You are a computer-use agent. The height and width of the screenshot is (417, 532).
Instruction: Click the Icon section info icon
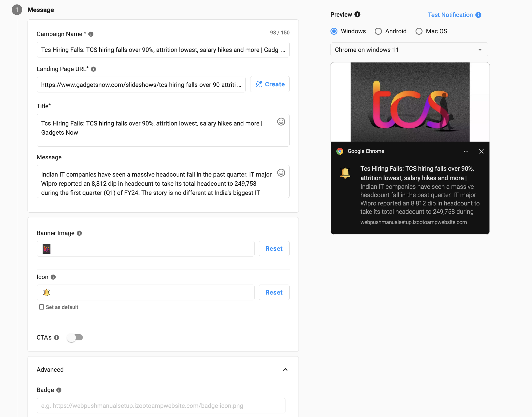click(x=53, y=277)
